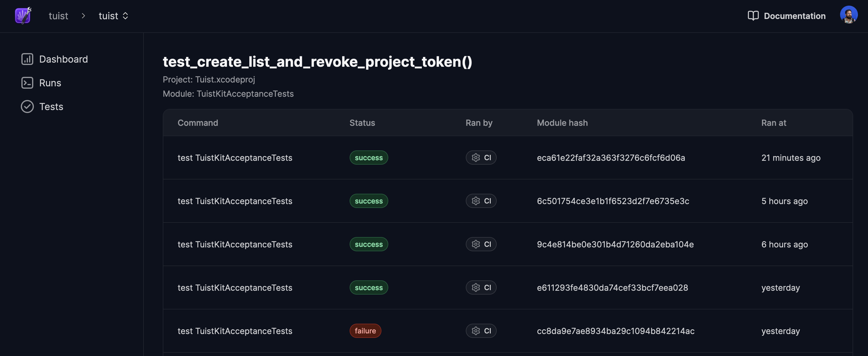Viewport: 868px width, 356px height.
Task: Click the Status column header
Action: (362, 123)
